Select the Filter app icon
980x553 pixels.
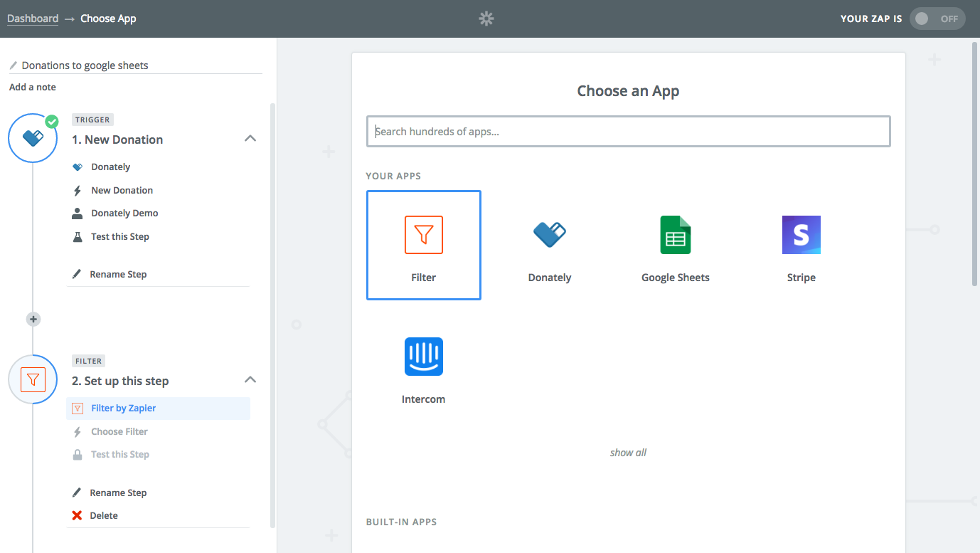point(424,235)
